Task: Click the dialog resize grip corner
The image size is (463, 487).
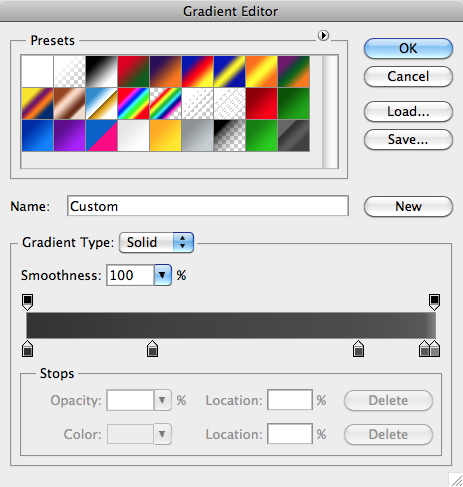Action: [456, 480]
